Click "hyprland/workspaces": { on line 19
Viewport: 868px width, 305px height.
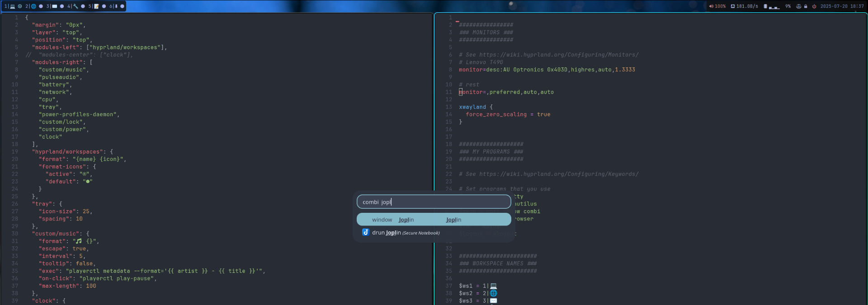72,152
